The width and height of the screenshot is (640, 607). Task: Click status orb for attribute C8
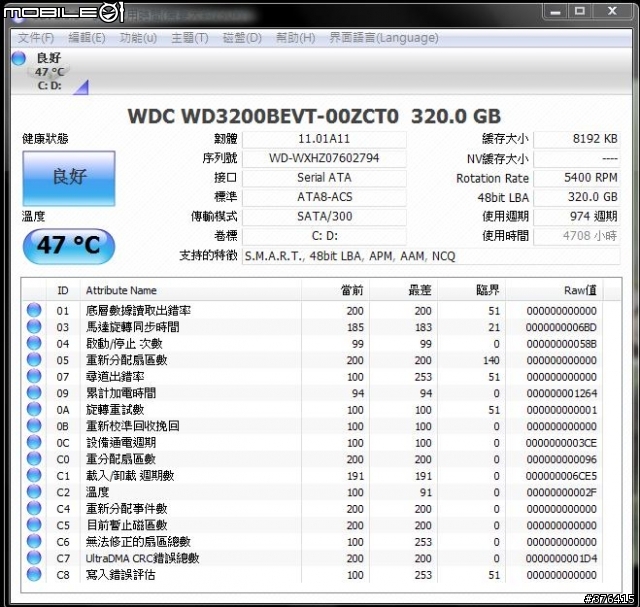[34, 575]
